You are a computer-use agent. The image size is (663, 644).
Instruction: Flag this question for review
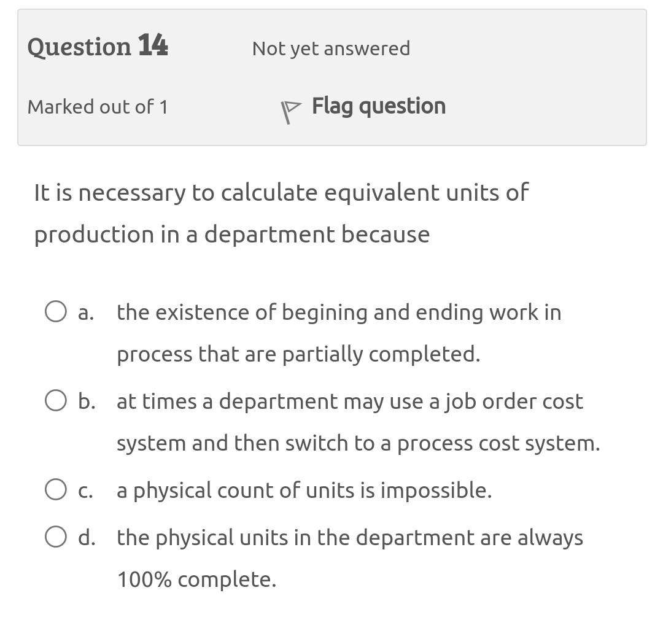(x=378, y=106)
